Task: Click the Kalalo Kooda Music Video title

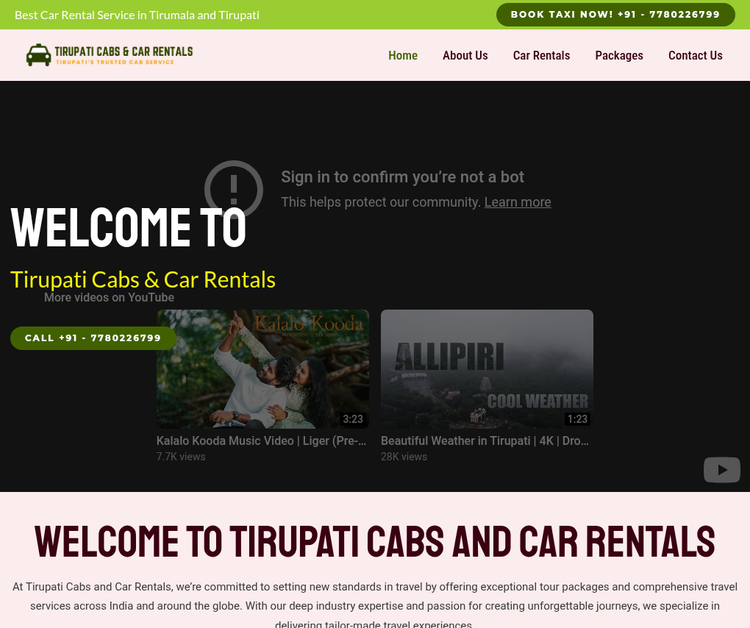Action: pos(261,440)
